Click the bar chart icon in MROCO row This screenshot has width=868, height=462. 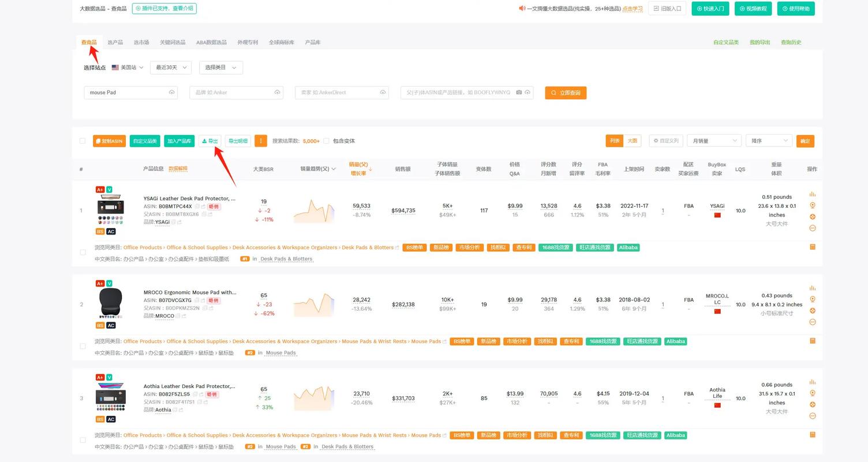click(x=813, y=288)
